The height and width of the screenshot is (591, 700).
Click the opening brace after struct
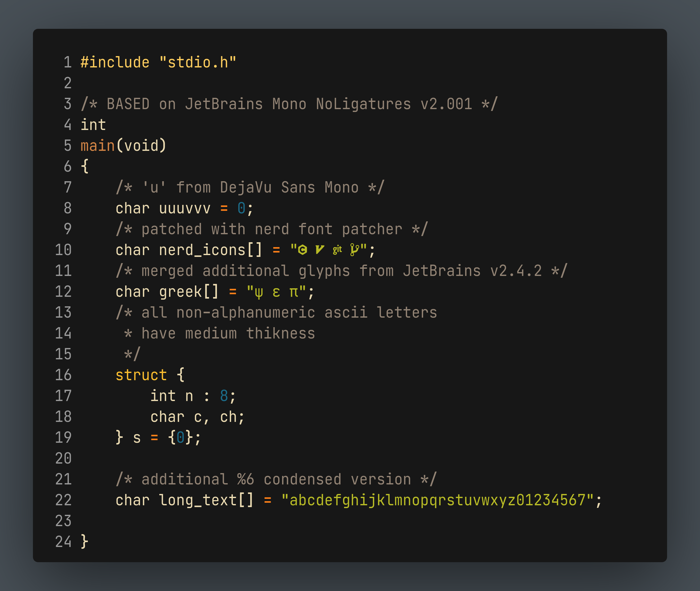[180, 375]
